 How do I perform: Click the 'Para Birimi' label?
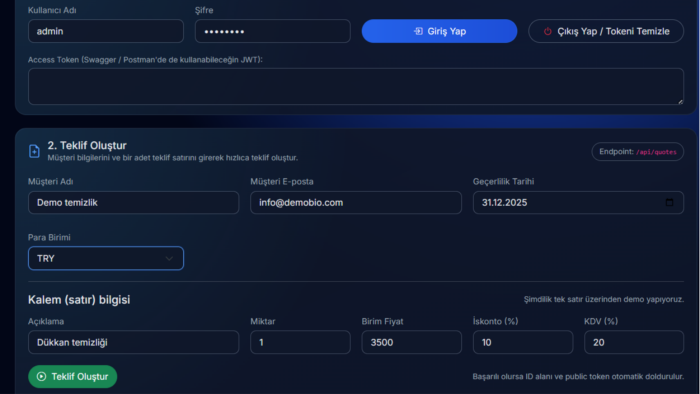[x=49, y=237]
